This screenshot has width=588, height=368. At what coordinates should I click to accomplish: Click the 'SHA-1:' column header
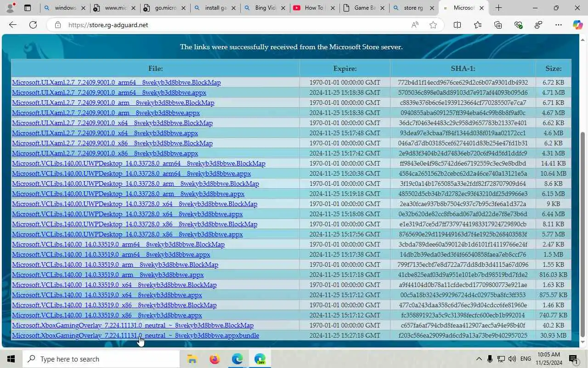[x=463, y=68]
